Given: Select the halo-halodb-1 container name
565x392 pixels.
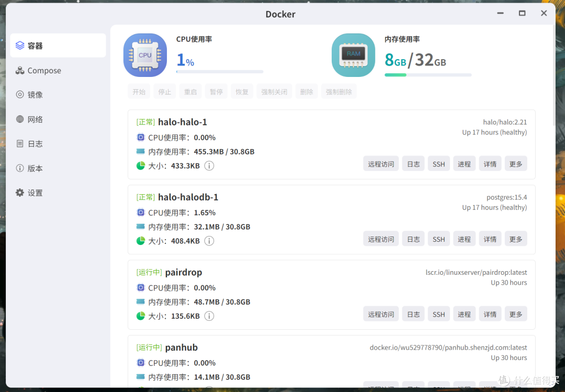Looking at the screenshot, I should pos(188,197).
